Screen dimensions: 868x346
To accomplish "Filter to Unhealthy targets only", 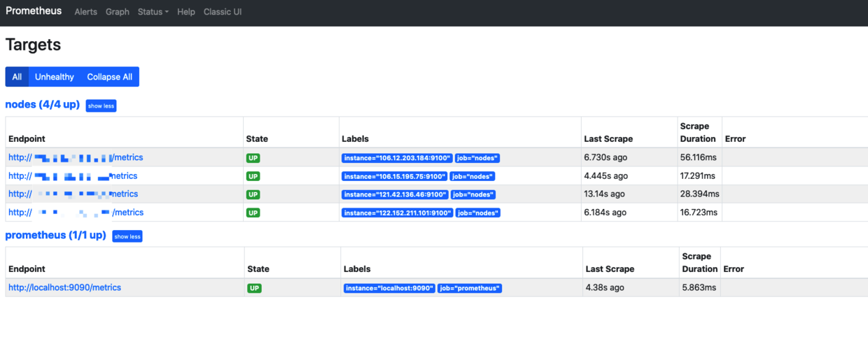I will 55,77.
